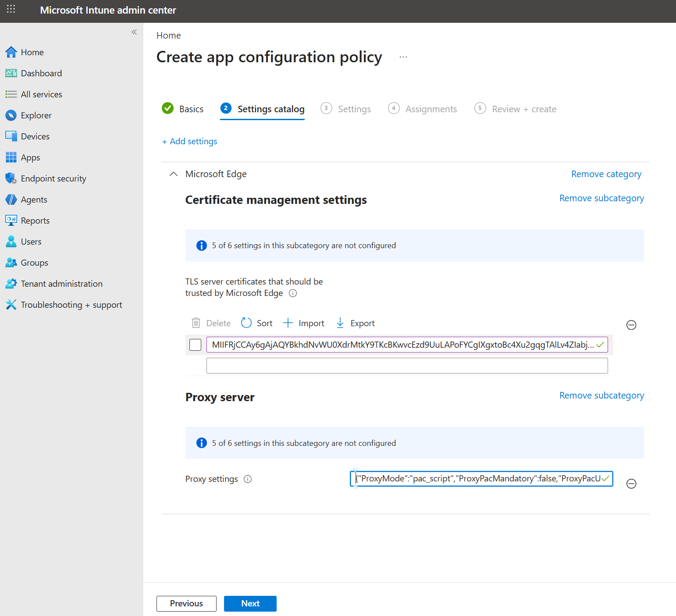Remove the Proxy settings minus icon

(x=631, y=484)
